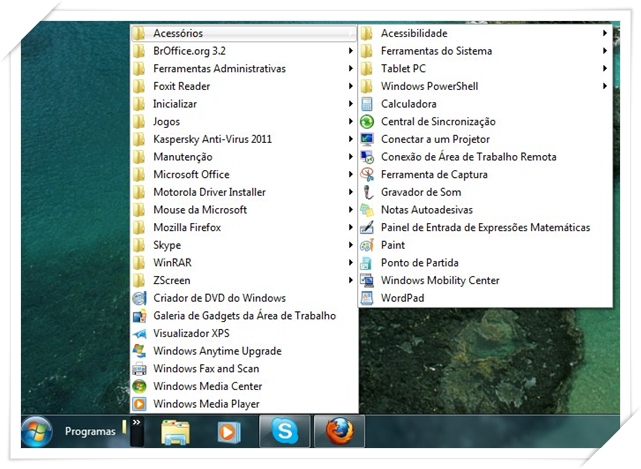Open Windows Explorer from the taskbar
This screenshot has width=641, height=469.
175,432
